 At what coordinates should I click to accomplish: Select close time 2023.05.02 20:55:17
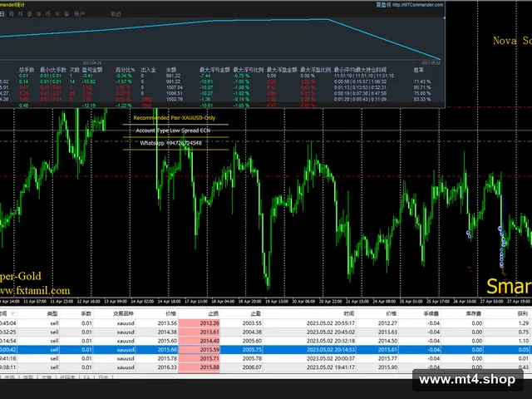pos(331,323)
